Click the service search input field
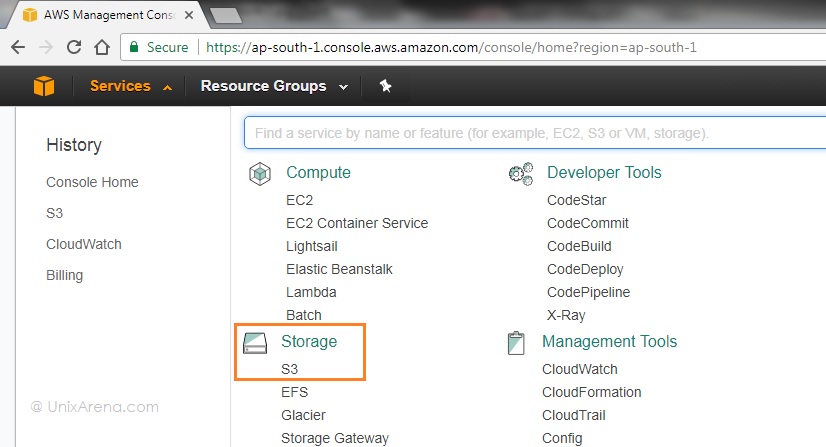 pyautogui.click(x=535, y=133)
